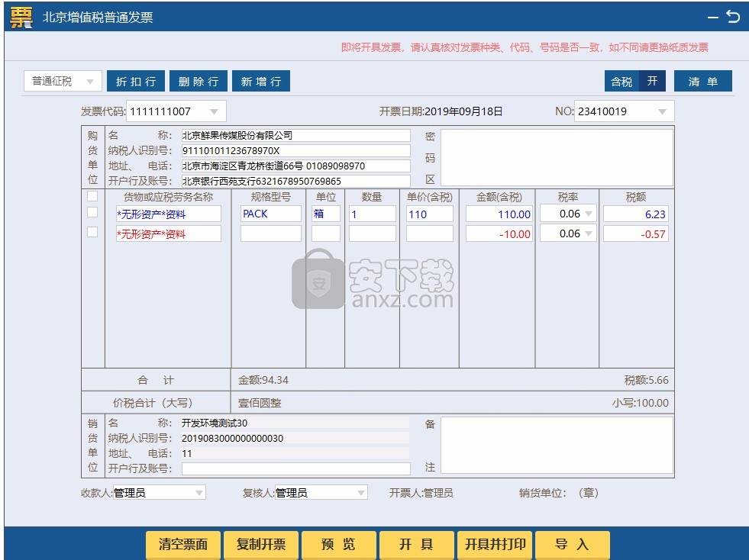
Task: Click the 删除行 delete row button
Action: tap(199, 81)
